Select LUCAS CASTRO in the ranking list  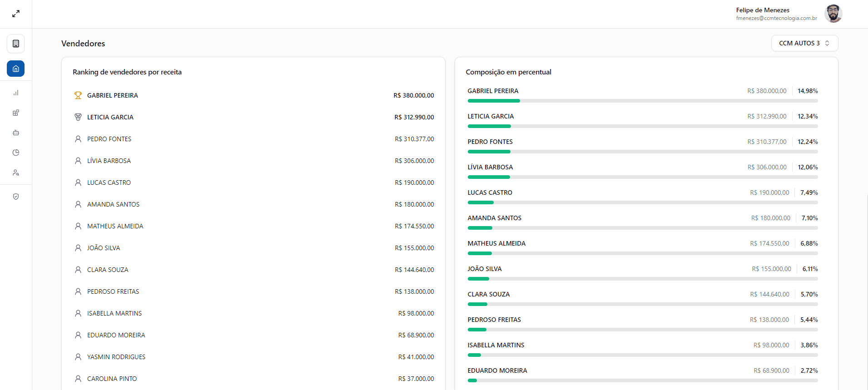click(109, 183)
